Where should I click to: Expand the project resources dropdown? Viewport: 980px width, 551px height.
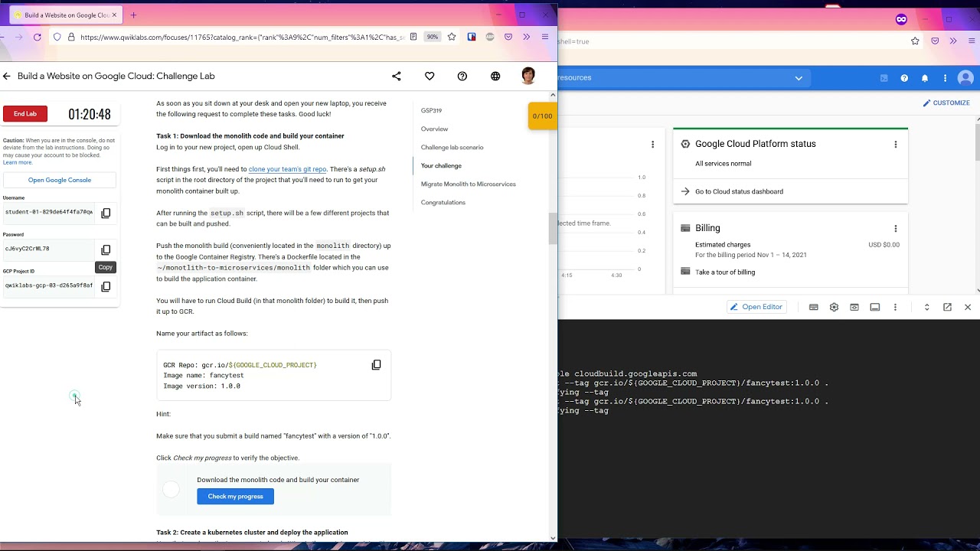click(799, 77)
